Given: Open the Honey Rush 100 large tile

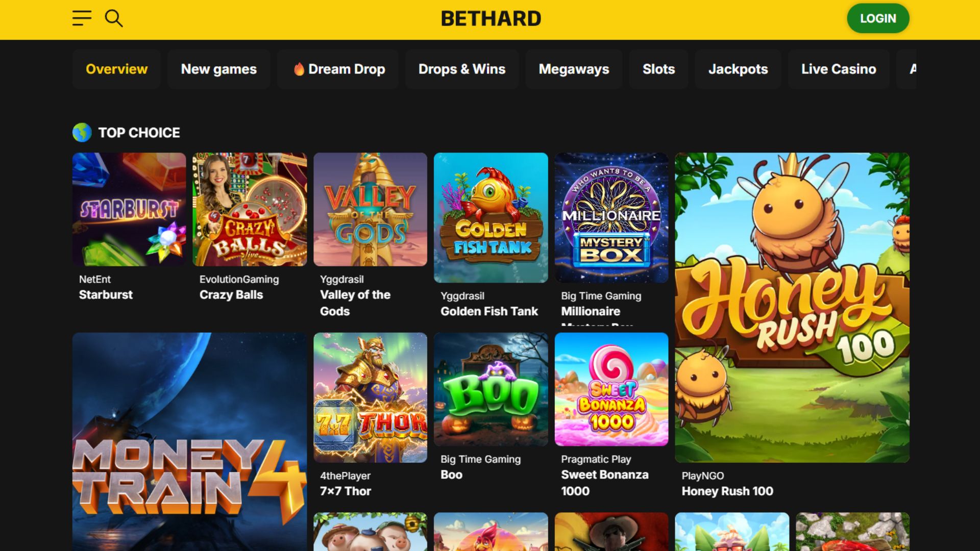Looking at the screenshot, I should click(x=792, y=308).
